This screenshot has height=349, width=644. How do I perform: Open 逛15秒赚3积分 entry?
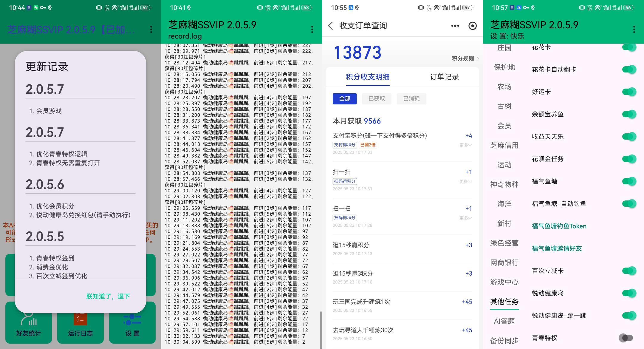402,277
